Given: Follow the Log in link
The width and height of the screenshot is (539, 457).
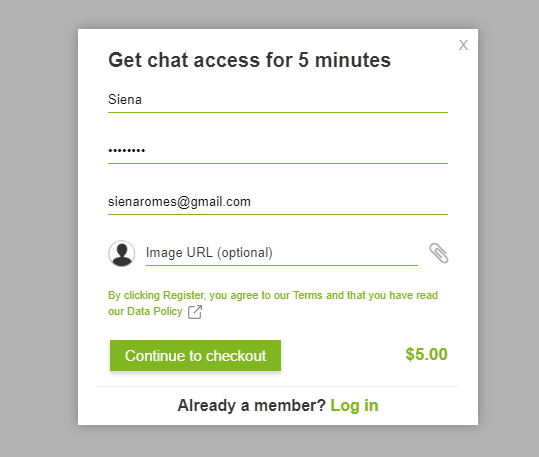Looking at the screenshot, I should tap(354, 405).
